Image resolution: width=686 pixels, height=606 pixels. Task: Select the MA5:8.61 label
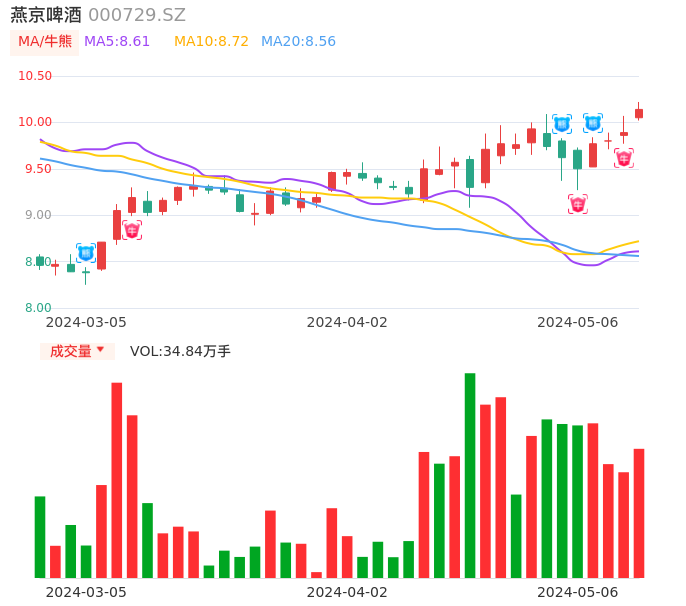117,42
